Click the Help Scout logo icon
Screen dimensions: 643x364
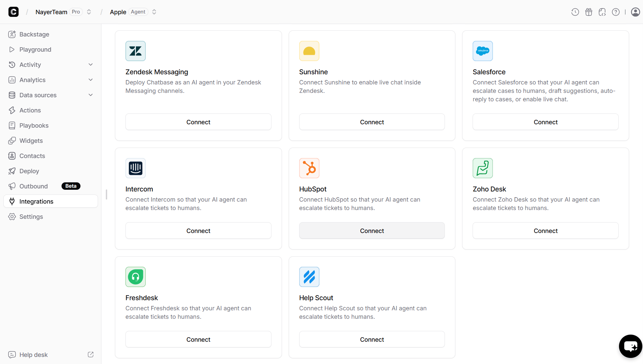309,277
